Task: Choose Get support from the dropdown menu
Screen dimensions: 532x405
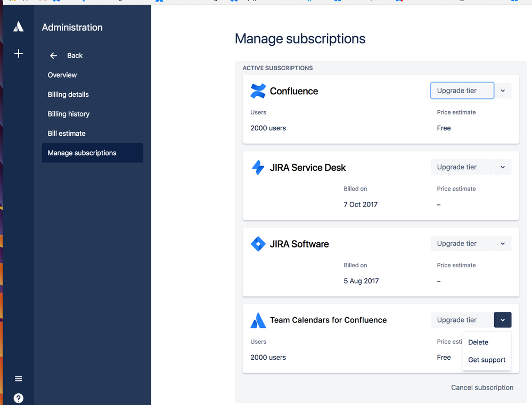Action: pos(487,360)
